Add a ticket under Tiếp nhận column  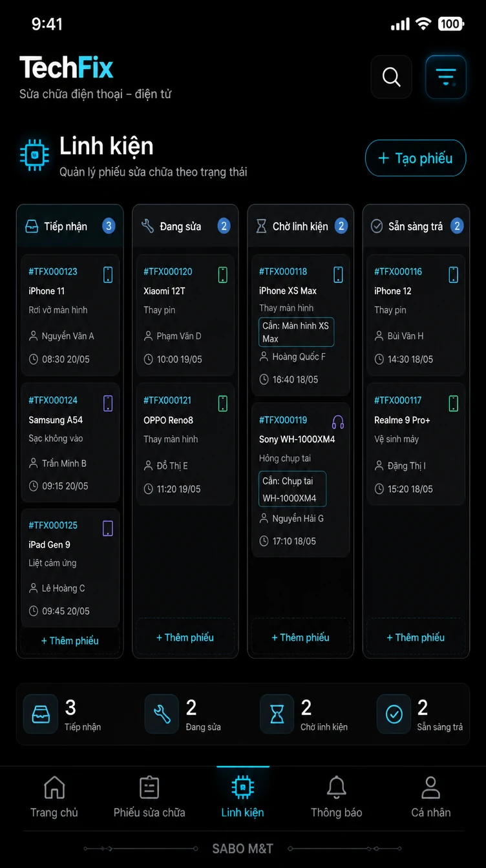coord(70,641)
